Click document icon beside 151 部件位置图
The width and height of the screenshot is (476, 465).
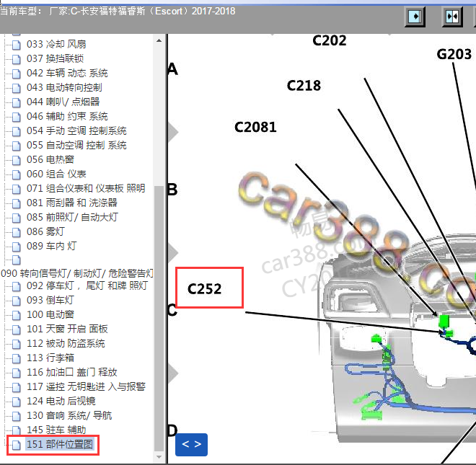coord(17,445)
